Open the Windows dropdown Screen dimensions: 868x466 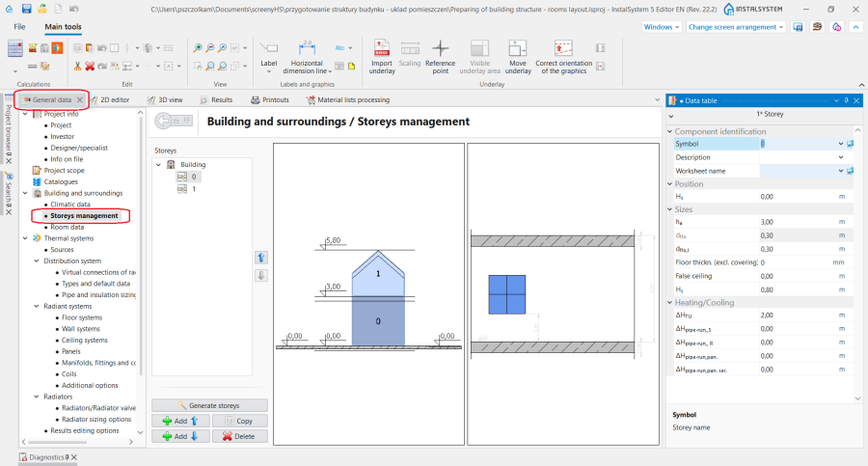(x=661, y=27)
